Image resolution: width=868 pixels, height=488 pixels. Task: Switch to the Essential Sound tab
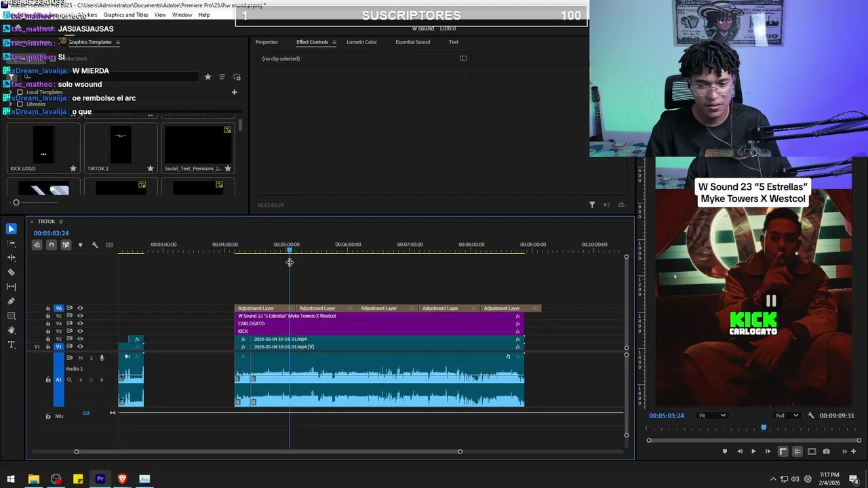point(412,42)
